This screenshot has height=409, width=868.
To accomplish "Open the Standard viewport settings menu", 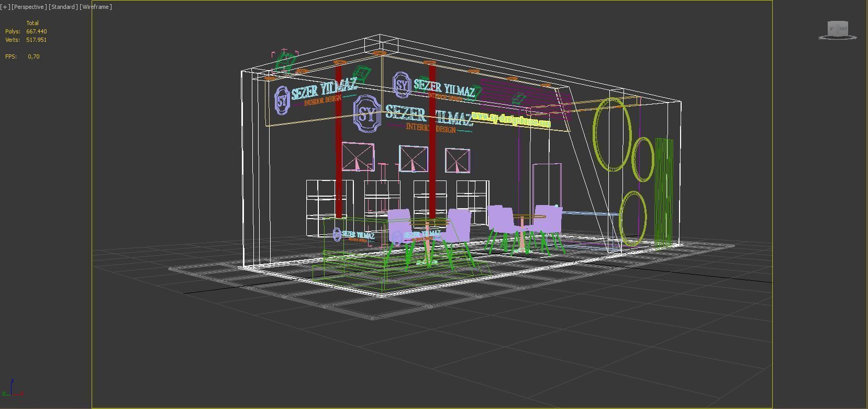I will (63, 7).
